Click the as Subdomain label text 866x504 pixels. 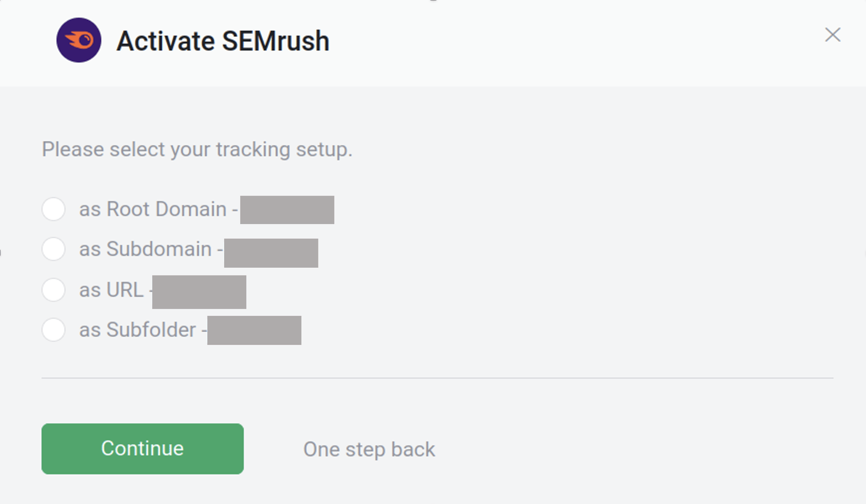[x=145, y=249]
